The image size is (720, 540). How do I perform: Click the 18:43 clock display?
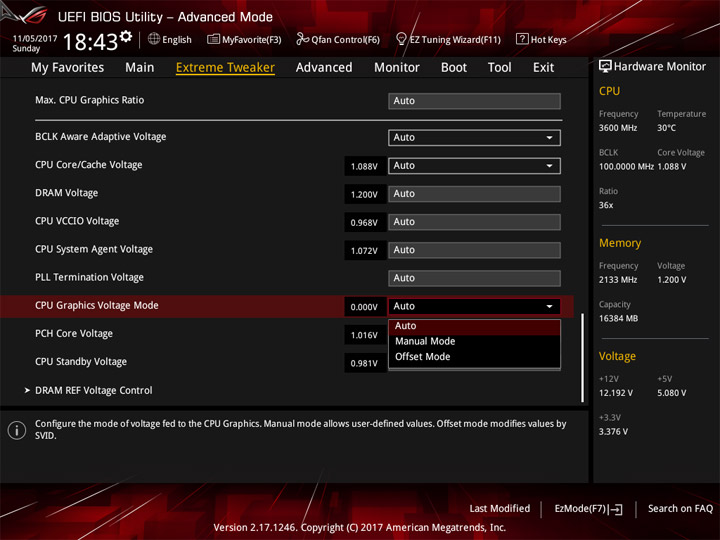pos(90,42)
